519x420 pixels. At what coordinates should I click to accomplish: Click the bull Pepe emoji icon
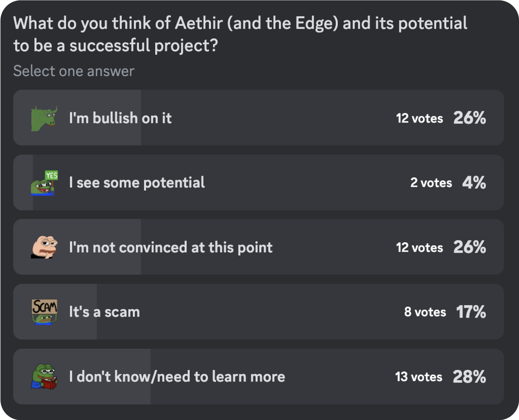[x=44, y=118]
